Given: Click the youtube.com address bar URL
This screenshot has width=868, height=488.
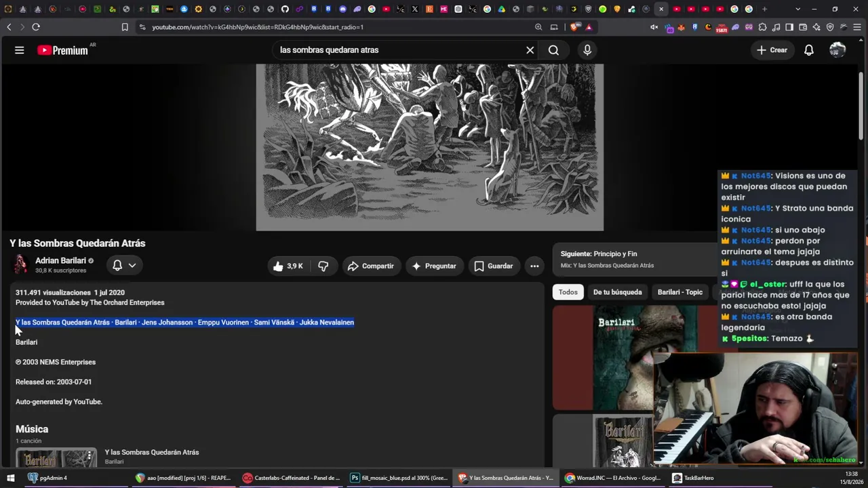Looking at the screenshot, I should click(x=258, y=27).
